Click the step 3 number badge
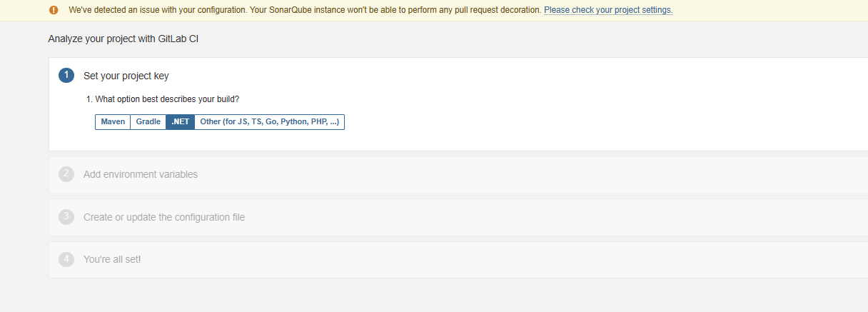Image resolution: width=868 pixels, height=312 pixels. click(x=66, y=217)
